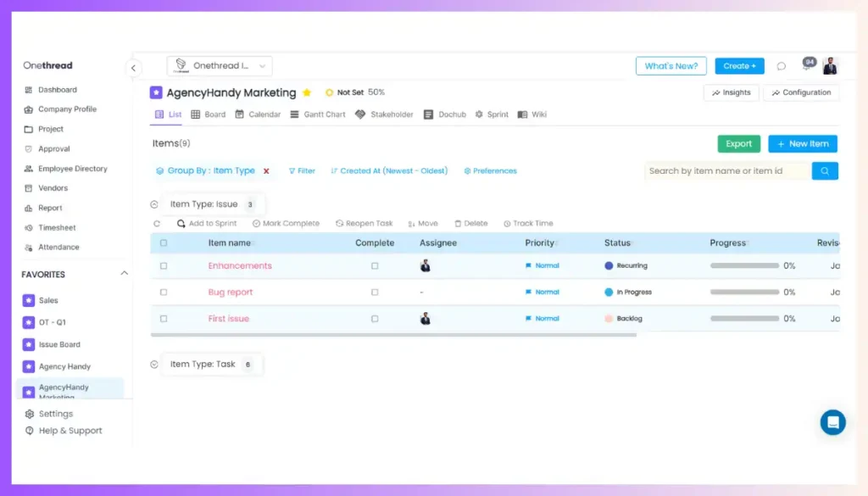The image size is (868, 496).
Task: Click the assignee avatar in Enhancements row
Action: (426, 265)
